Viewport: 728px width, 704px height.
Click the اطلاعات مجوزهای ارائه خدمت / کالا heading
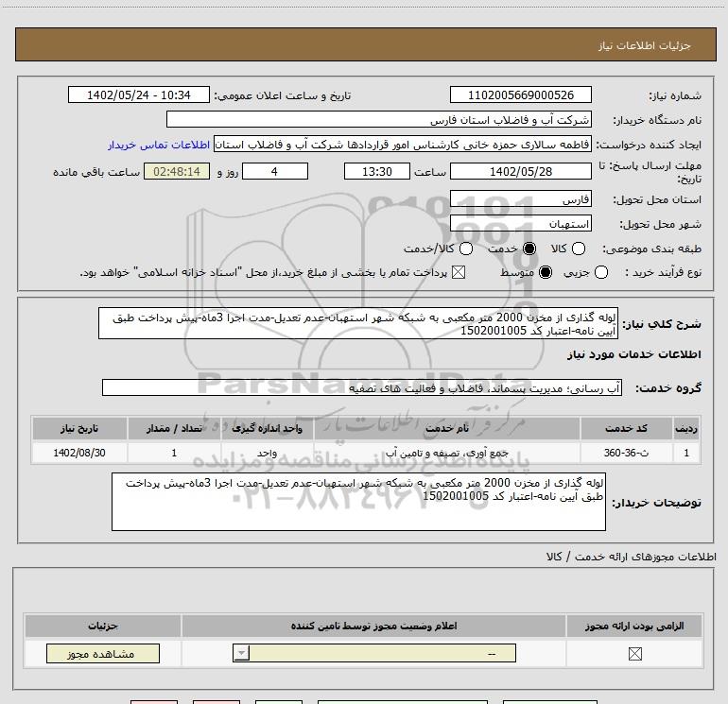pos(632,557)
